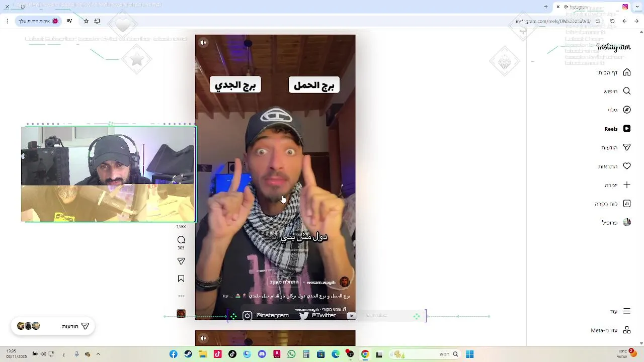Select 'לוח בקרה' menu label

click(x=606, y=204)
